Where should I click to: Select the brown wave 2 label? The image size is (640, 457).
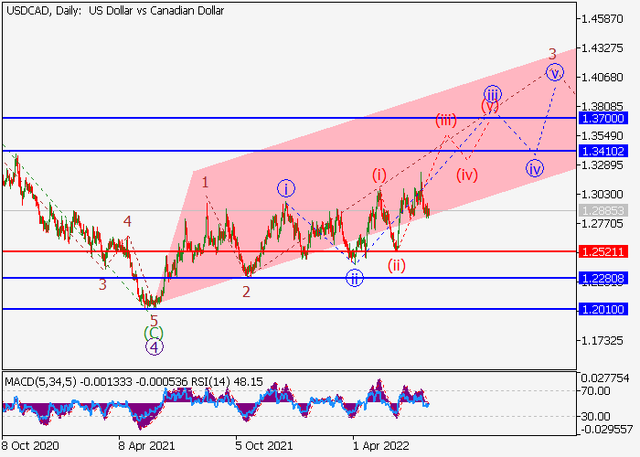[x=246, y=292]
